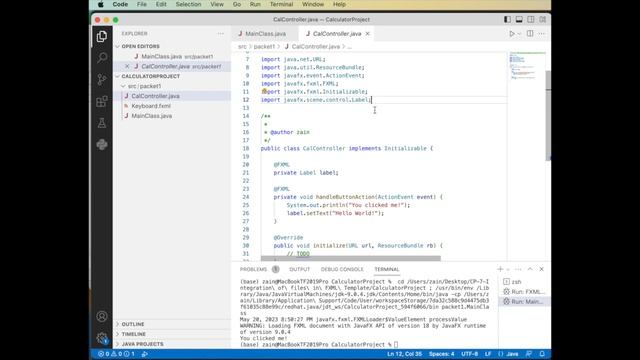Close CalController.java from Open Editors list
The image size is (640, 360).
[x=127, y=66]
